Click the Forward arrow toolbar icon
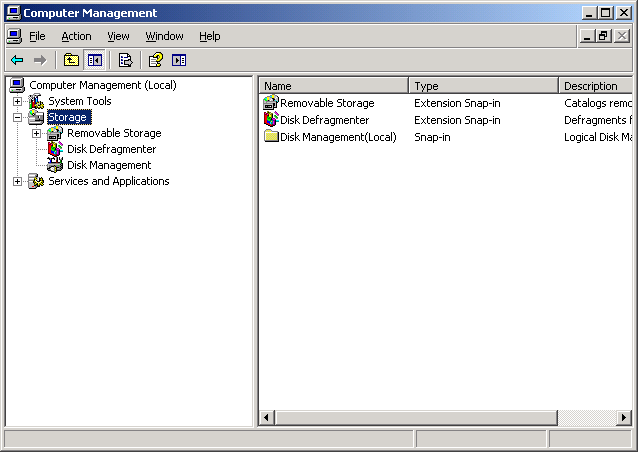The height and width of the screenshot is (452, 638). (40, 60)
